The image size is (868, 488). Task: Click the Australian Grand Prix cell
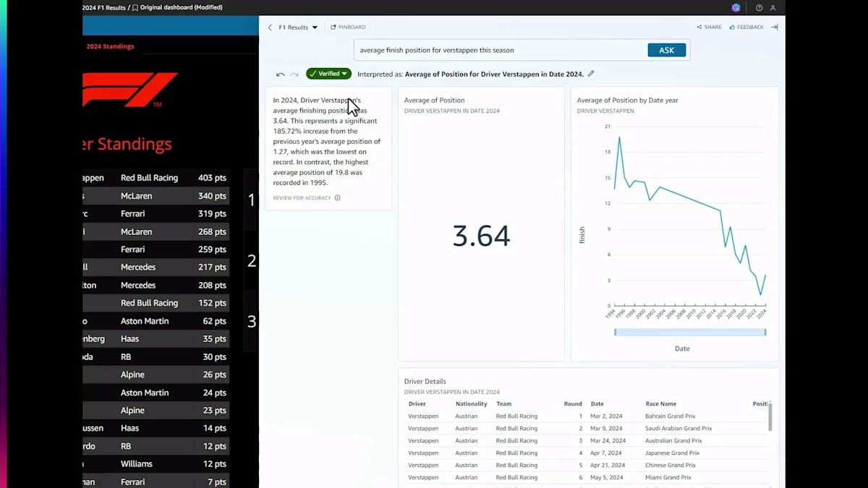pyautogui.click(x=673, y=441)
